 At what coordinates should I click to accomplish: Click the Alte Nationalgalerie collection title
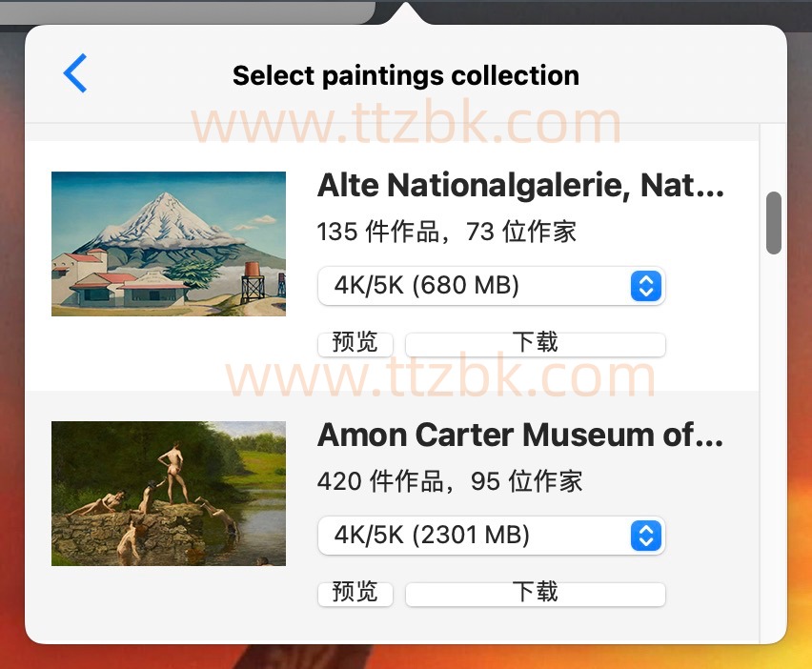click(x=520, y=185)
